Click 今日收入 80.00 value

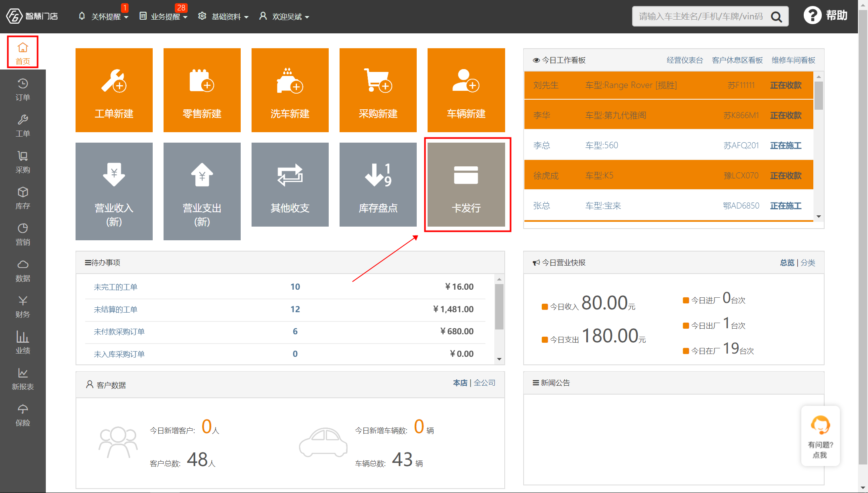tap(604, 303)
